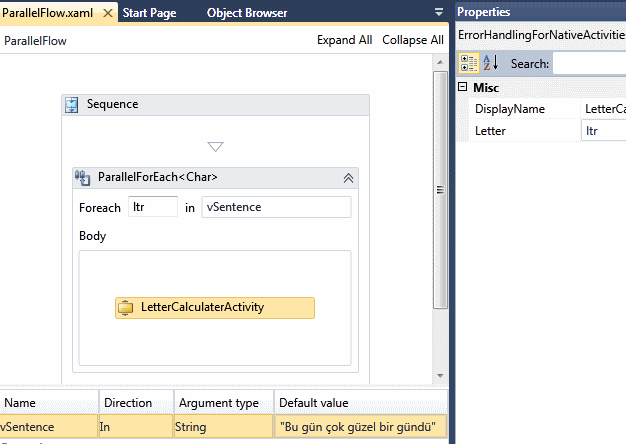The width and height of the screenshot is (626, 444).
Task: Collapse the ParallelForEach activity with chevron
Action: 348,178
